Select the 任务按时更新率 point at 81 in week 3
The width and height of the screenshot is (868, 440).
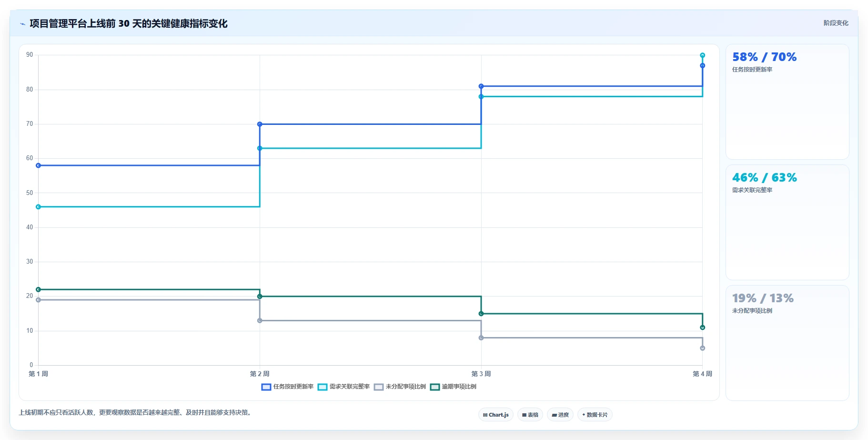pos(481,86)
